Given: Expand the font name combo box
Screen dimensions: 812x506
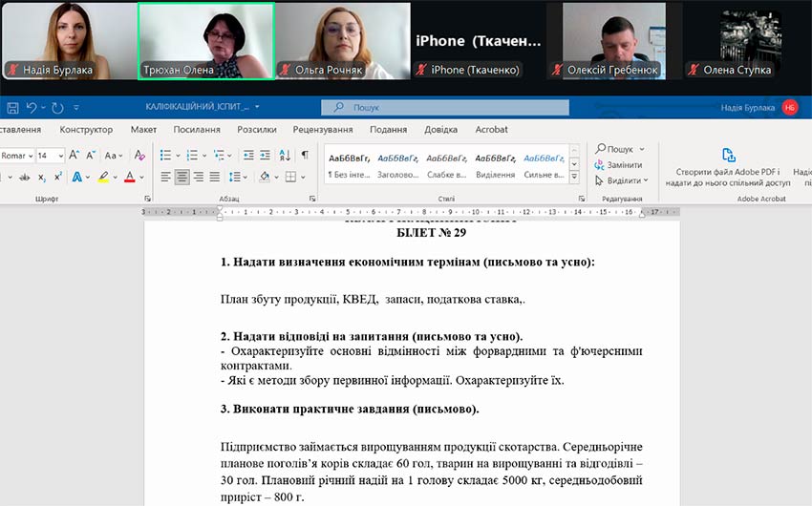Looking at the screenshot, I should click(x=31, y=156).
